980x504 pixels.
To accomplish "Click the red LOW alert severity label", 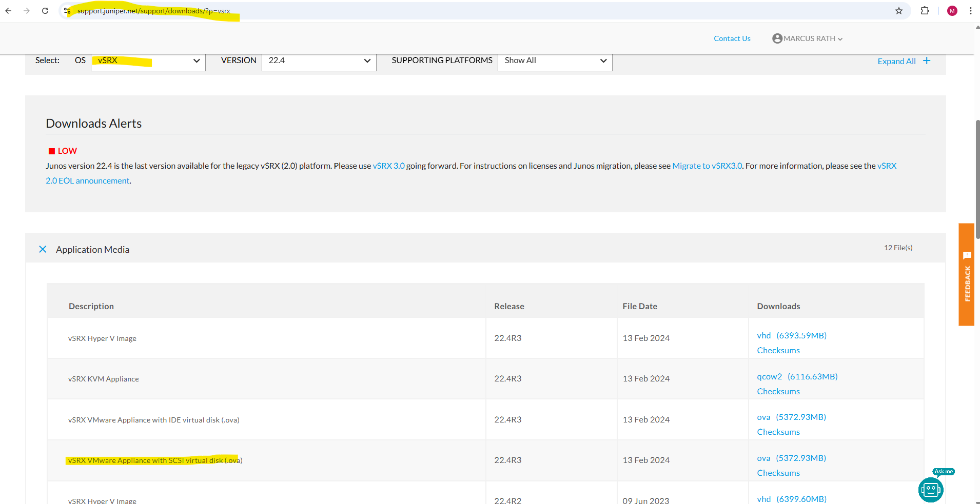I will tap(67, 151).
